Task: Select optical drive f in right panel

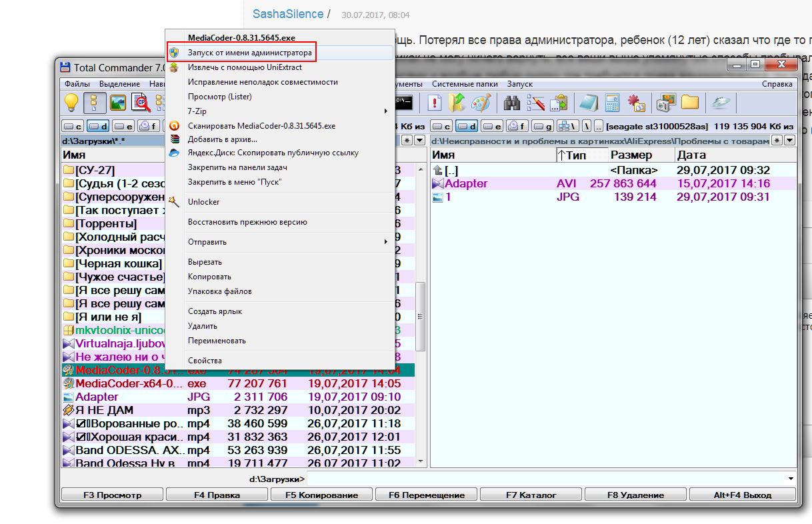Action: point(517,126)
